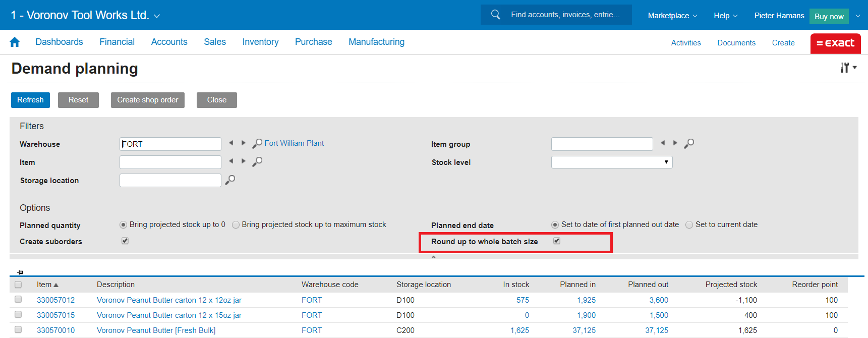This screenshot has width=868, height=338.
Task: Open the Manufacturing menu
Action: point(376,42)
